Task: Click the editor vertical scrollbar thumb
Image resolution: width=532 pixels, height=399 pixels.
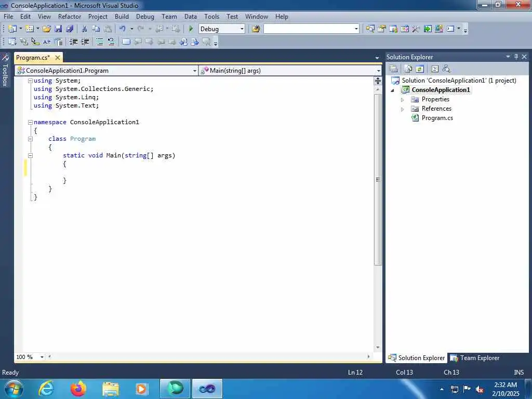Action: [x=378, y=179]
